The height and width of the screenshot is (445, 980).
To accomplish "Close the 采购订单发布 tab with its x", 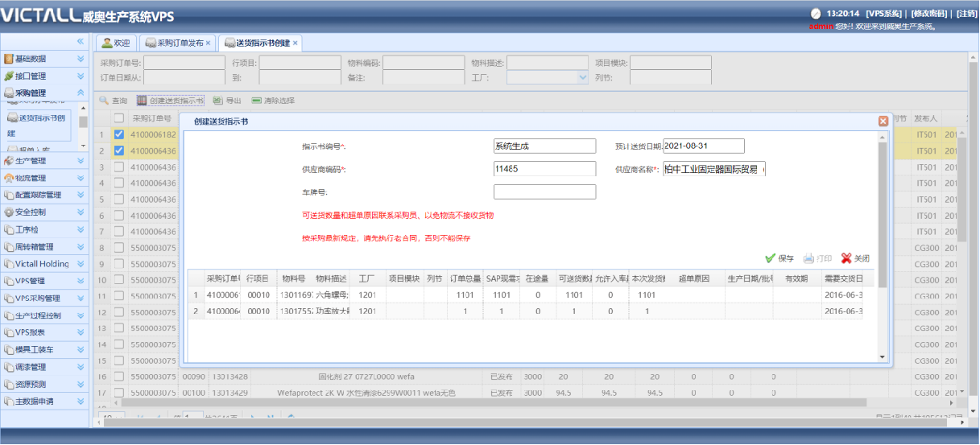I will (209, 43).
